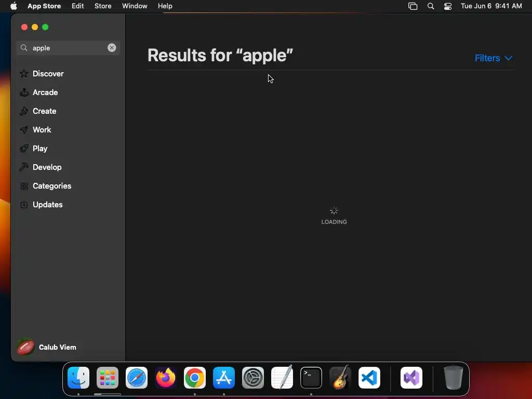Open the Apple menu
This screenshot has height=399, width=532.
coord(14,6)
